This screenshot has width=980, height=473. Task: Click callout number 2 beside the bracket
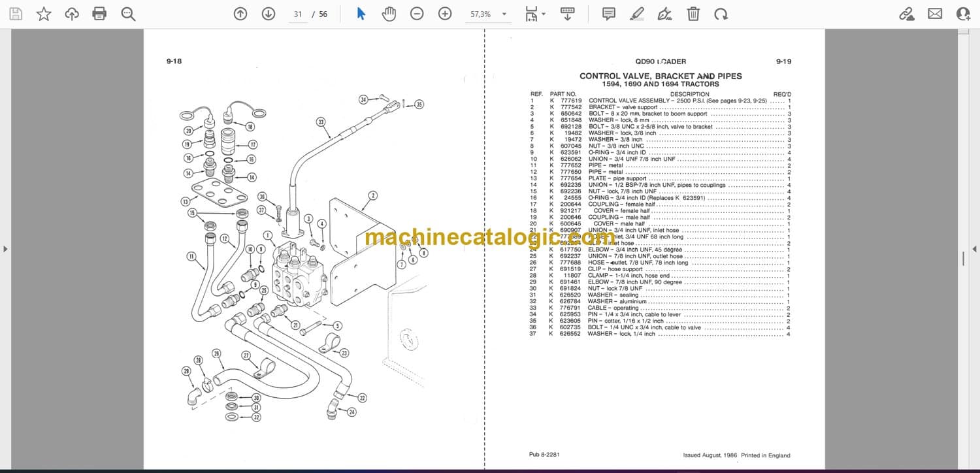[372, 195]
